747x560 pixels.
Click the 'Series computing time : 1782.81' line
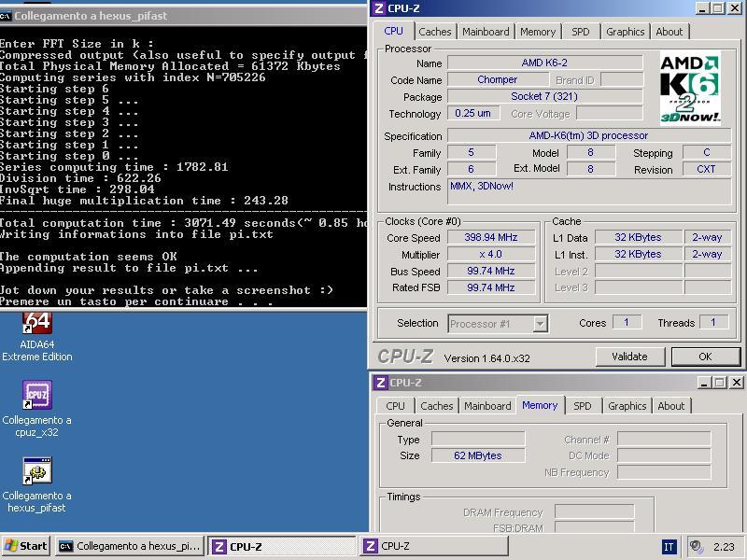coord(114,167)
